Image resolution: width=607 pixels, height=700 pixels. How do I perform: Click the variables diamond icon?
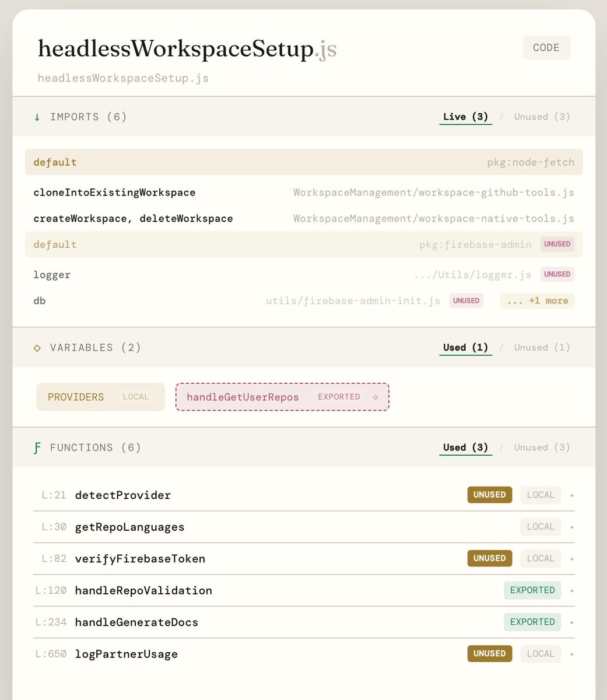coord(37,348)
